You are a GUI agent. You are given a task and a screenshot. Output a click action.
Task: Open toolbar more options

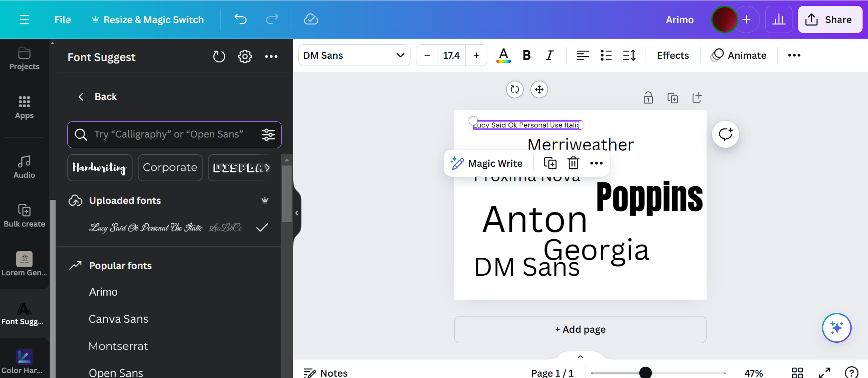point(794,55)
